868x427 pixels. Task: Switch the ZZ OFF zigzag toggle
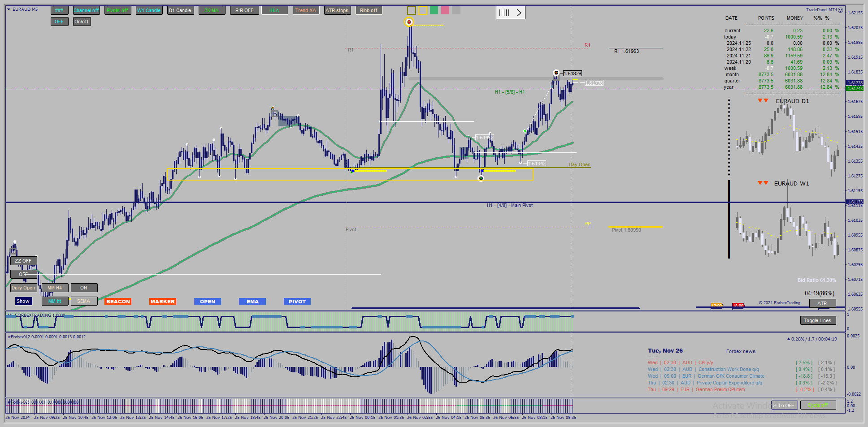[x=23, y=261]
